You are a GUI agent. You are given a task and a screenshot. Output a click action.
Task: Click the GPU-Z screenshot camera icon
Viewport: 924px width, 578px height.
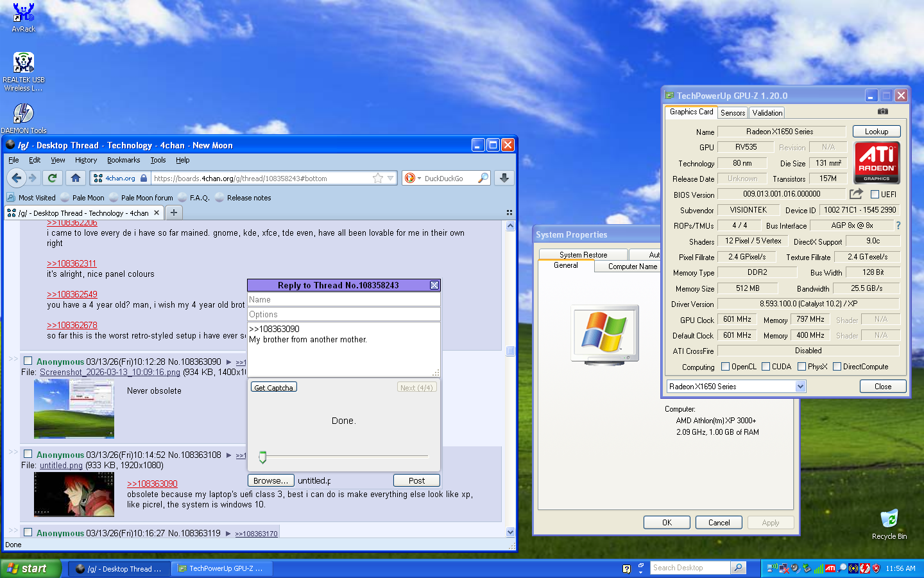point(883,112)
